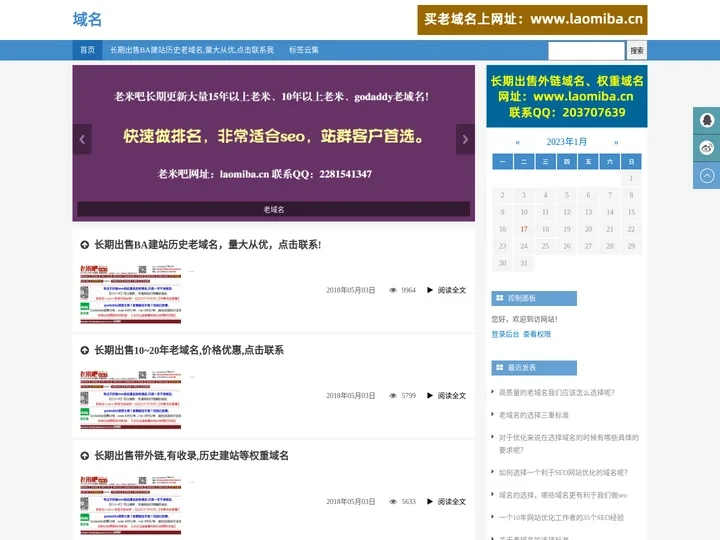Click grid icon in 控制面板 header

[x=500, y=298]
